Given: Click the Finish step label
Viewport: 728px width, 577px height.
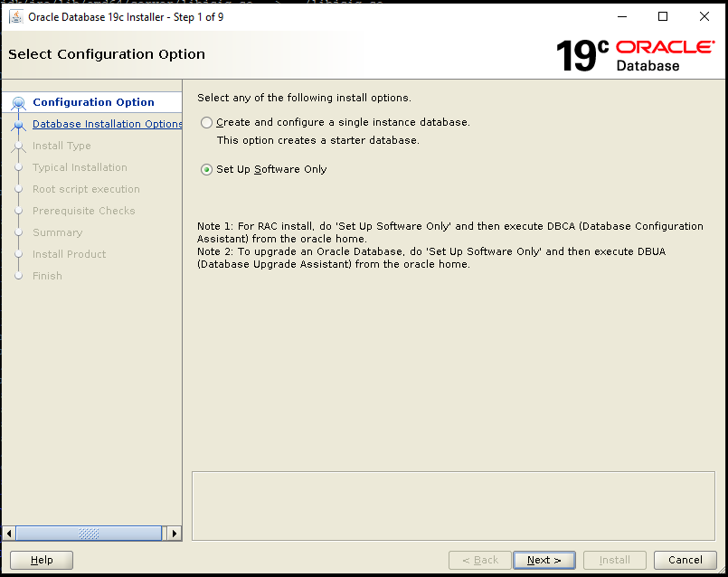Looking at the screenshot, I should 47,276.
